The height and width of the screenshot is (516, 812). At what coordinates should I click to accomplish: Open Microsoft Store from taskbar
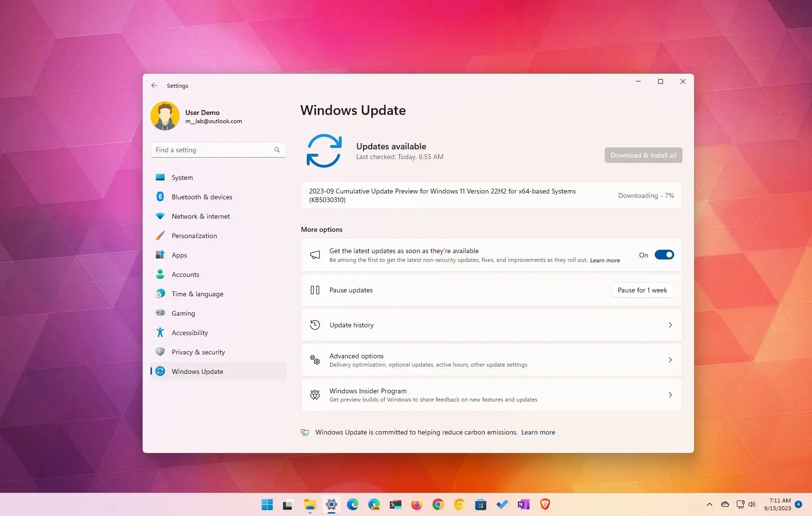481,505
